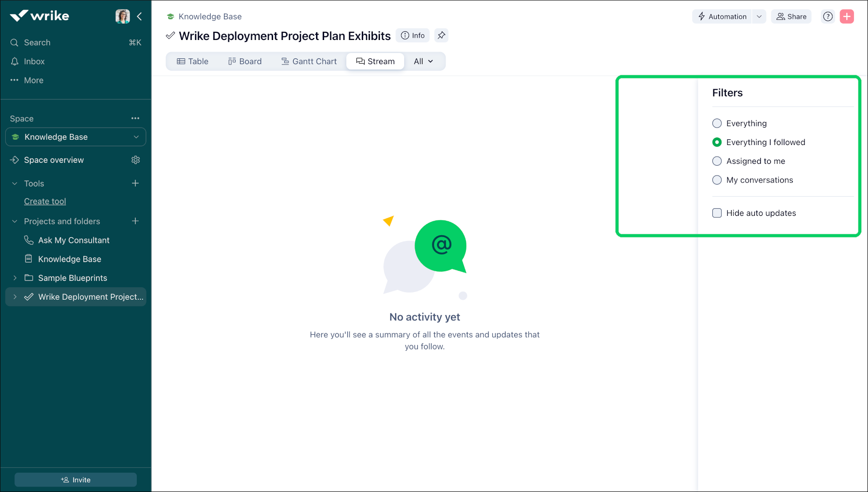Select the Assigned to me filter
This screenshot has width=868, height=492.
717,161
